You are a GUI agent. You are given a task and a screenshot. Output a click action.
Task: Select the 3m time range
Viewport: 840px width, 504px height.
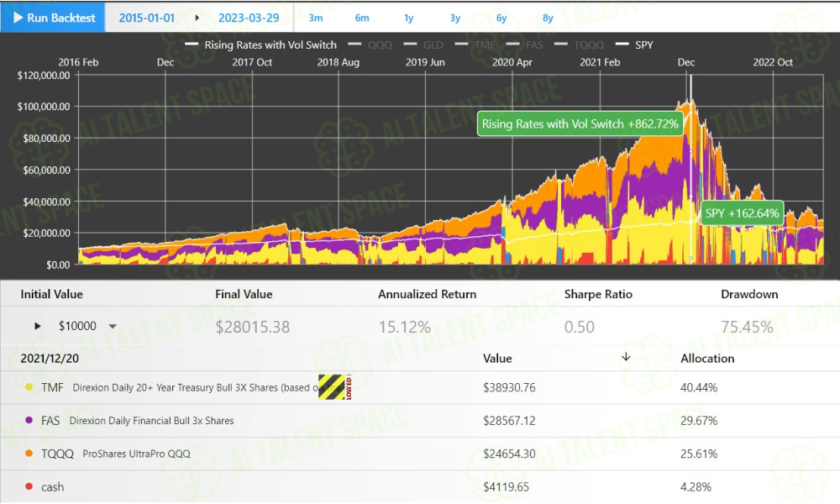(x=316, y=18)
